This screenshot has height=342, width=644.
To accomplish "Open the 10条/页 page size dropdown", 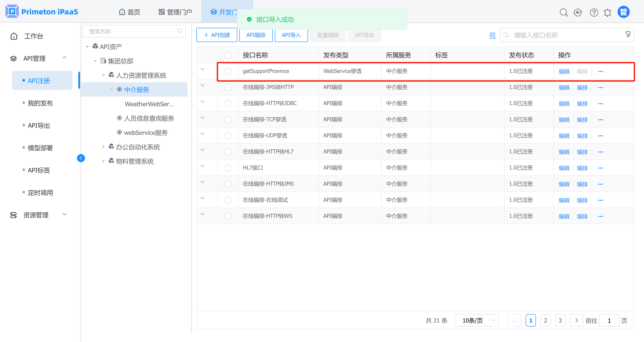I will click(476, 320).
